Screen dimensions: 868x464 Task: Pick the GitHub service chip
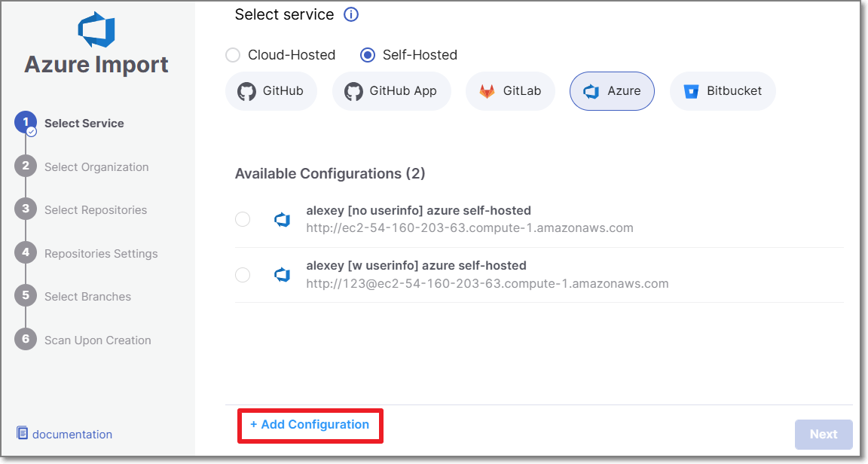click(270, 91)
